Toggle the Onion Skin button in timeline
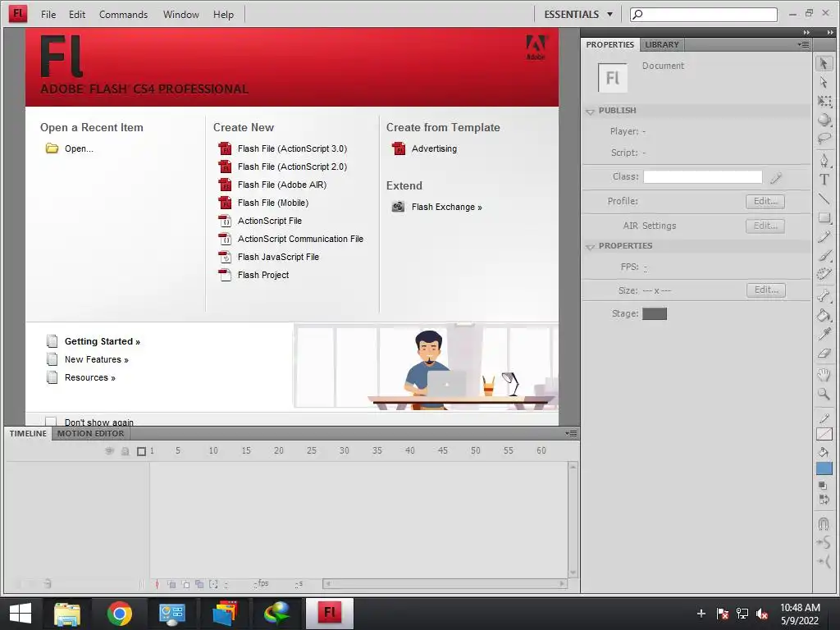 pos(171,584)
